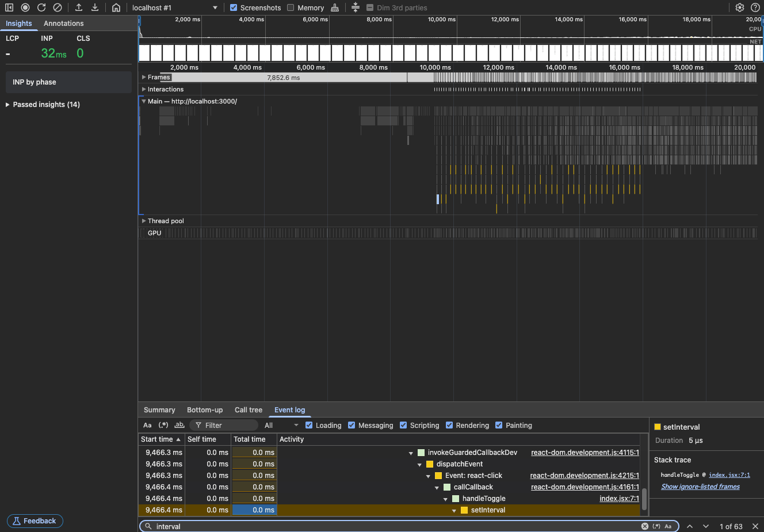Screen dimensions: 764x532
Task: Expand the Interactions track
Action: tap(144, 89)
